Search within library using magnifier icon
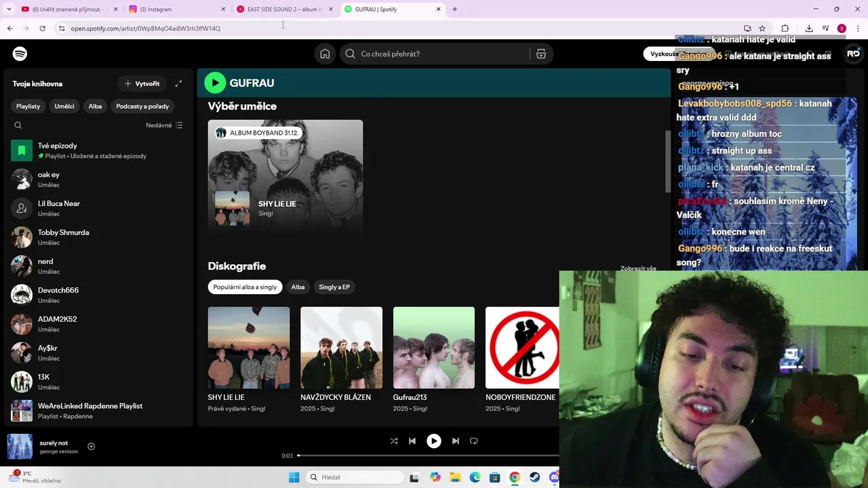 [x=18, y=125]
